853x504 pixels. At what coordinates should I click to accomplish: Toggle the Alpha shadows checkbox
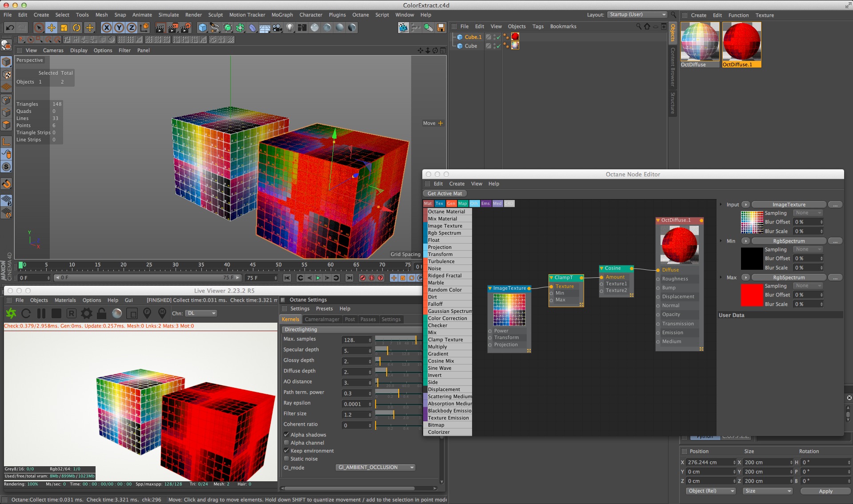coord(286,435)
